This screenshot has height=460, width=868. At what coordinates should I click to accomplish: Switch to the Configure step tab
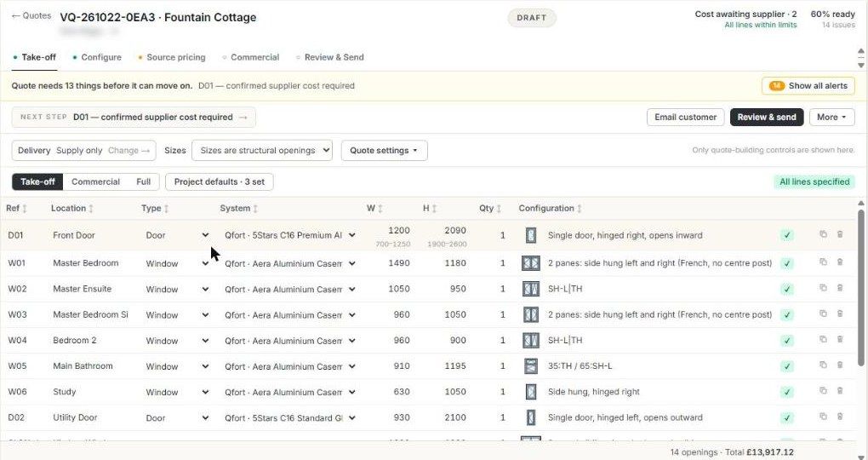(97, 57)
